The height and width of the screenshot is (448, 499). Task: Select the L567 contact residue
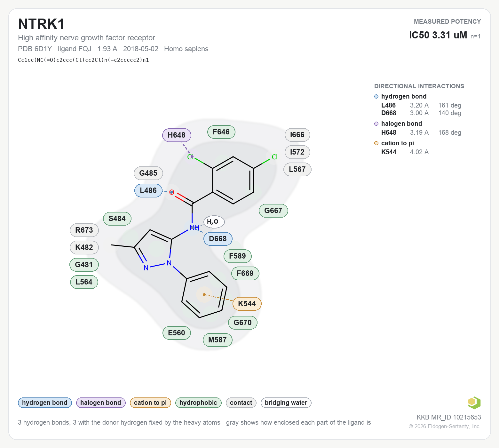pos(297,169)
